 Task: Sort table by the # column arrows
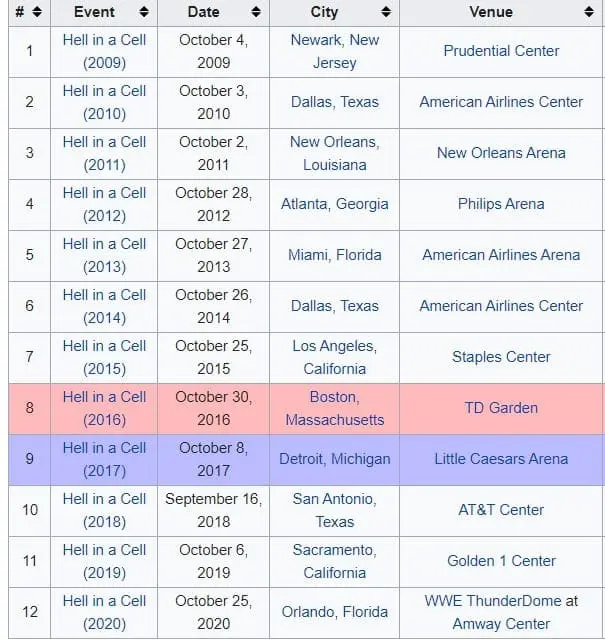[x=37, y=13]
